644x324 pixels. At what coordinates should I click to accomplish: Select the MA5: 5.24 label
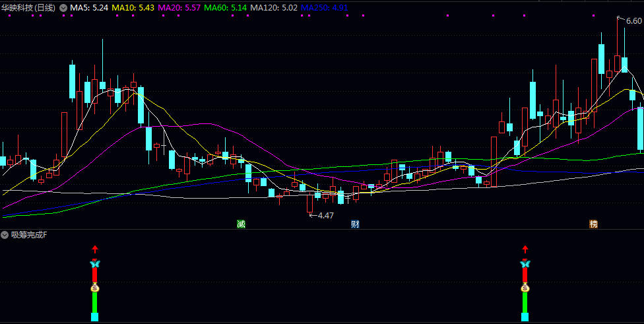point(89,7)
